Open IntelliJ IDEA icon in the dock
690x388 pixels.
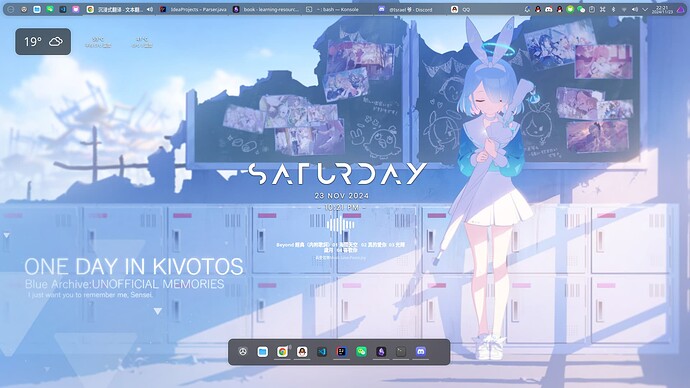click(341, 351)
